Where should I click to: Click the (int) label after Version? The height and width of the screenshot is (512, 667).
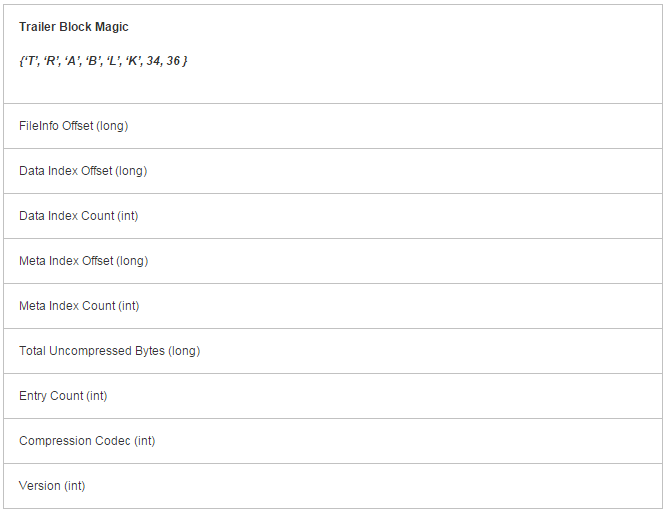click(75, 486)
